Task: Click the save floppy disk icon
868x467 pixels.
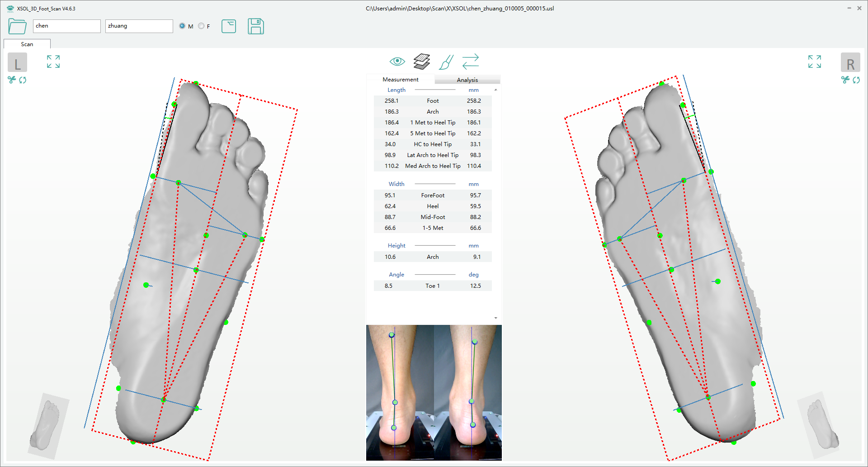Action: [x=255, y=26]
